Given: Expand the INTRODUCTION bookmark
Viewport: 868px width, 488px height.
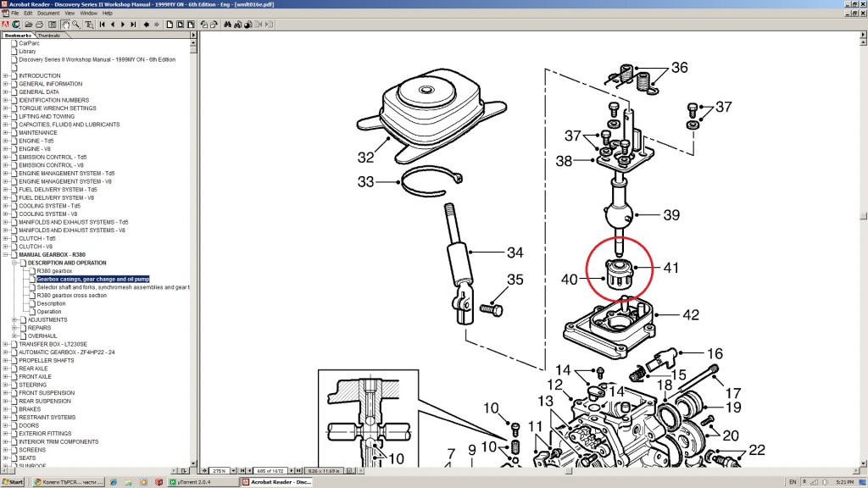Looking at the screenshot, I should tap(6, 75).
